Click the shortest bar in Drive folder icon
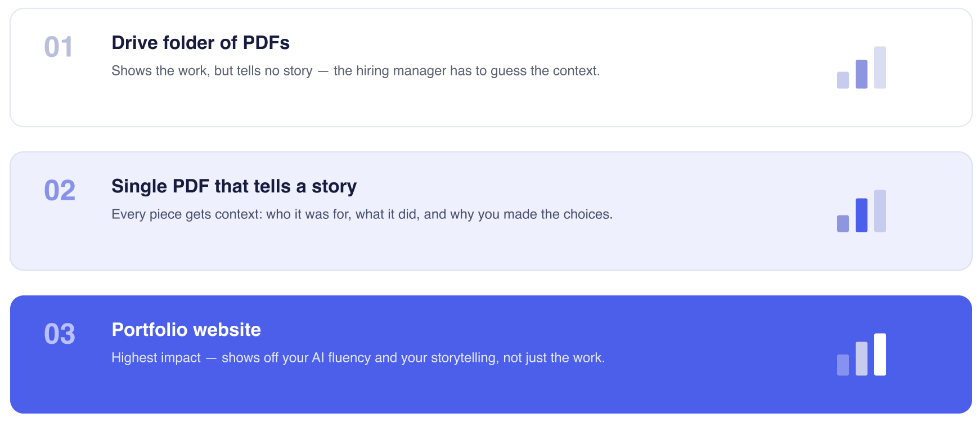Screen dimensions: 980x422 click(843, 80)
